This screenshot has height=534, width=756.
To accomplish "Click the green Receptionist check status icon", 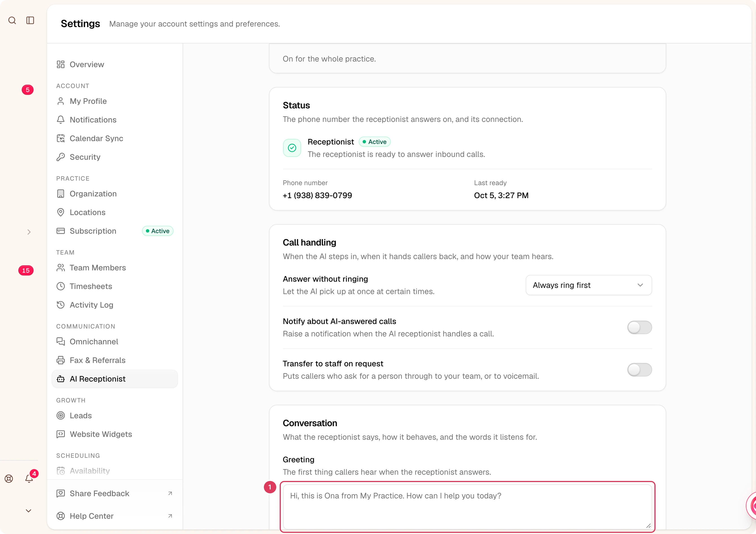I will (x=292, y=148).
